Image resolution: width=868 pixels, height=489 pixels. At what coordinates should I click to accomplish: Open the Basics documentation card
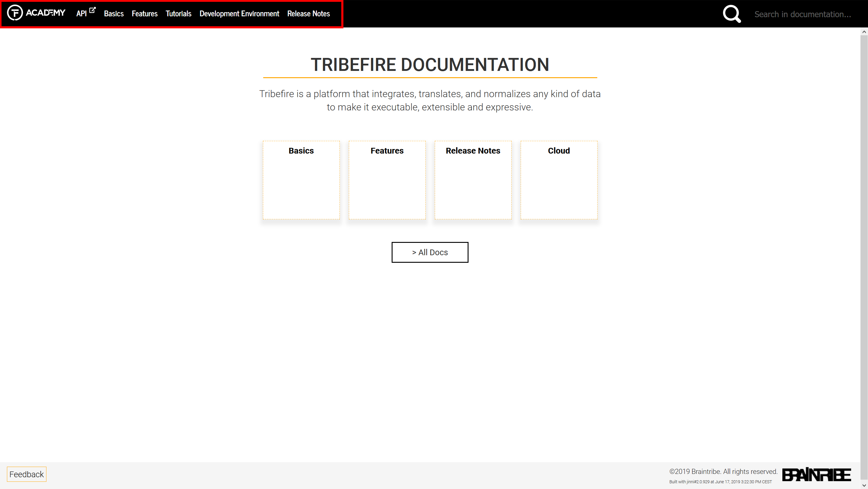(x=301, y=180)
